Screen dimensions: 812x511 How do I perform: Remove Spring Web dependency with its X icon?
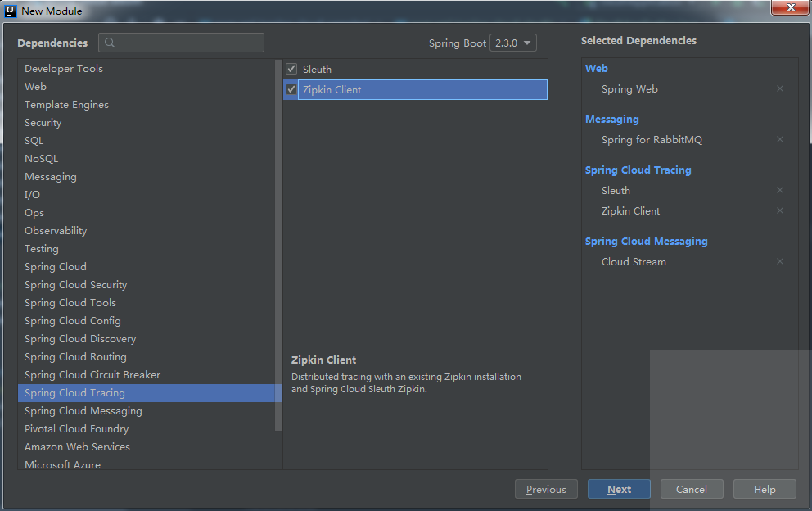coord(780,89)
